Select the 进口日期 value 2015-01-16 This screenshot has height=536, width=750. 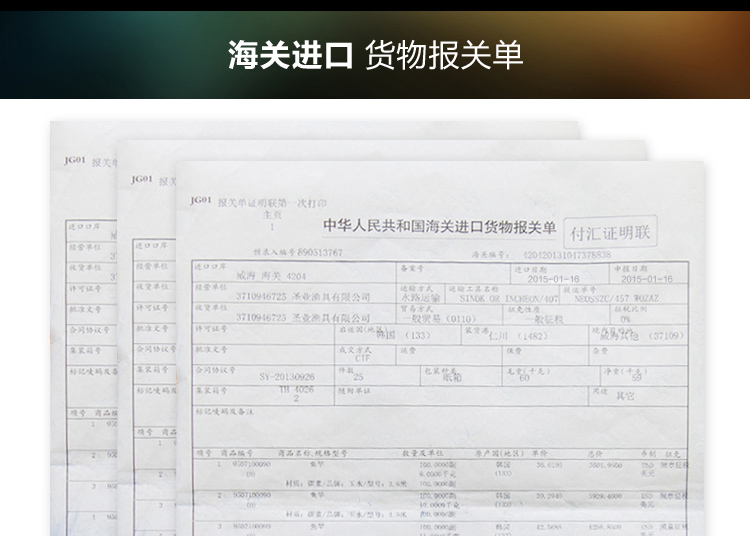tap(553, 279)
